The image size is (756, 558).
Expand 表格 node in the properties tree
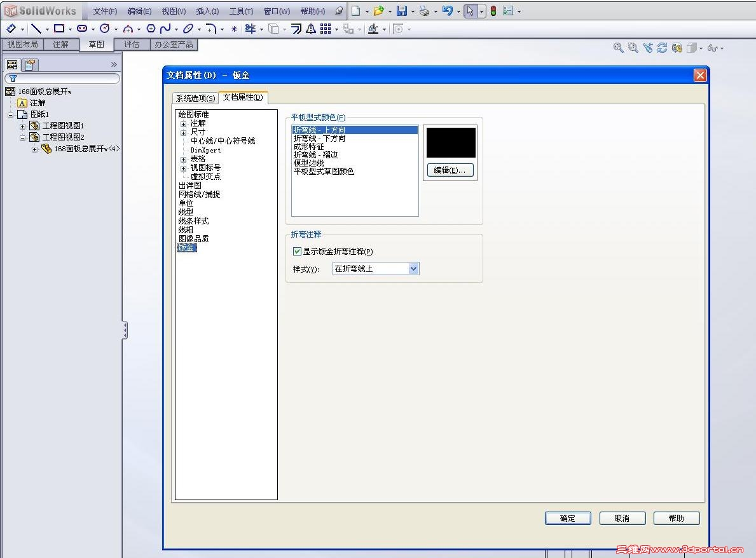pos(183,160)
